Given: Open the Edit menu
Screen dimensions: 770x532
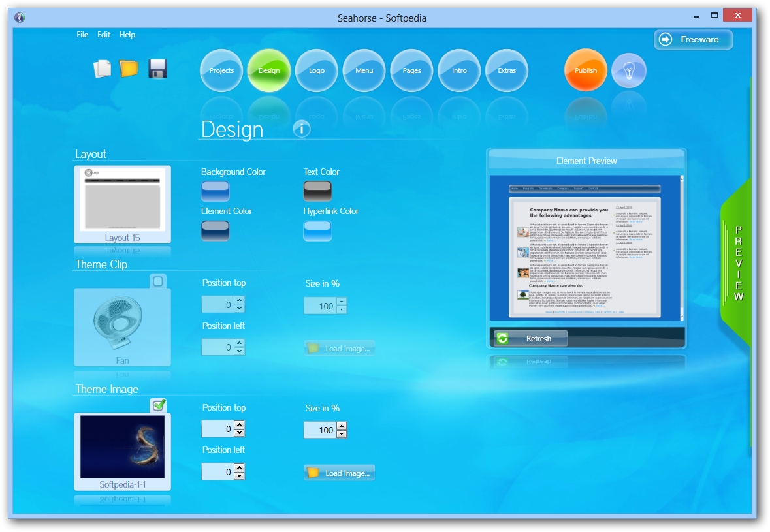Looking at the screenshot, I should [x=104, y=35].
